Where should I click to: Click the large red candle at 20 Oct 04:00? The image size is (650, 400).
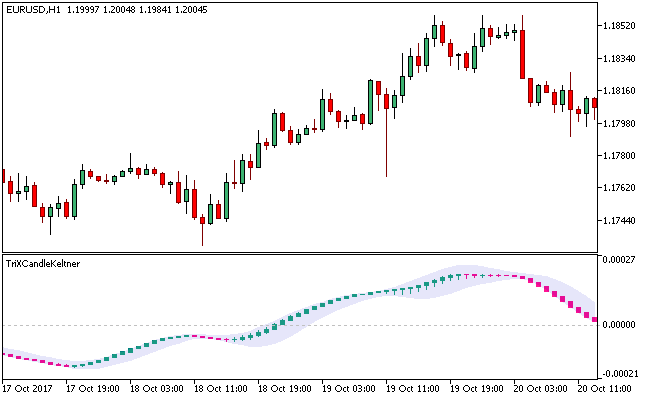[x=522, y=54]
